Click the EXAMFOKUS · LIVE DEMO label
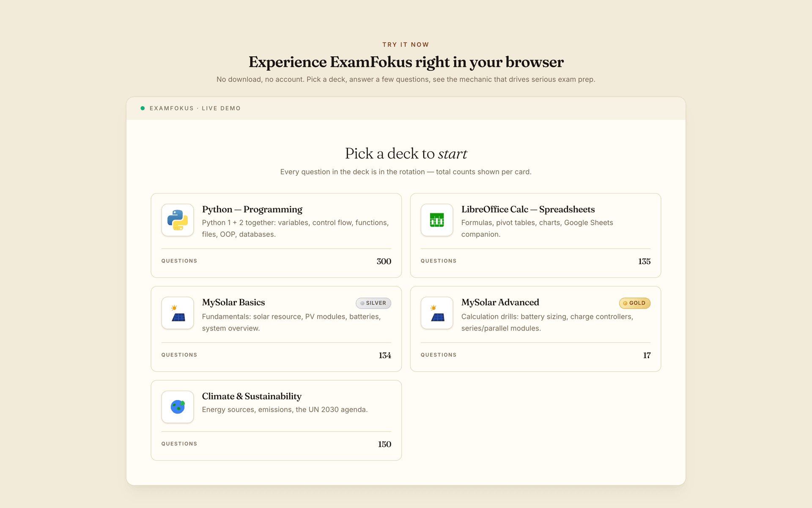 click(195, 108)
